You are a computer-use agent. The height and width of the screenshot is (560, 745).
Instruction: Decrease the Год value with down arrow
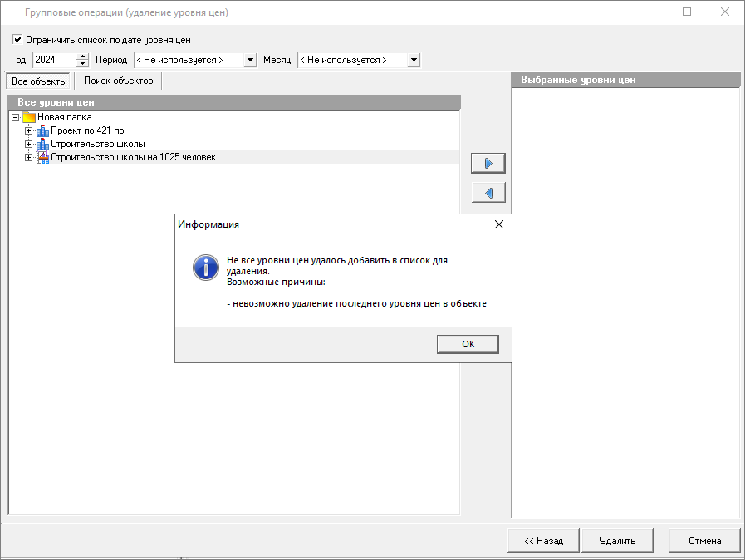[82, 64]
